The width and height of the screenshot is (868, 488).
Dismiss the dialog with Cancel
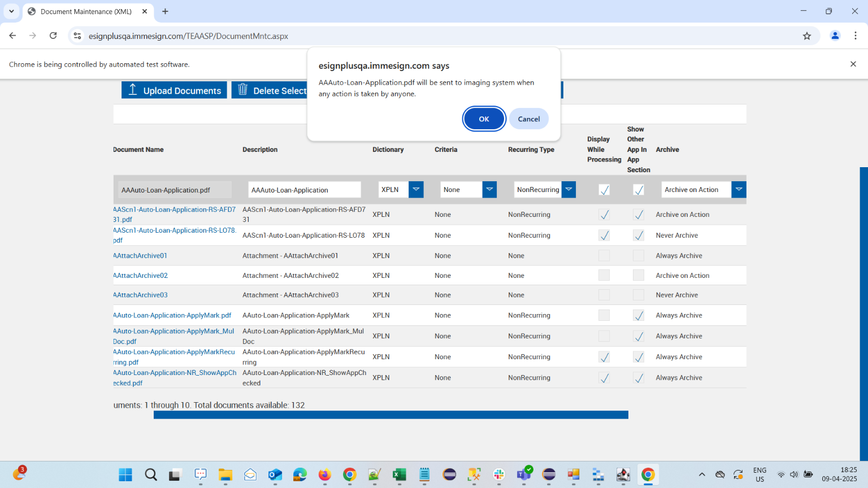pyautogui.click(x=529, y=119)
